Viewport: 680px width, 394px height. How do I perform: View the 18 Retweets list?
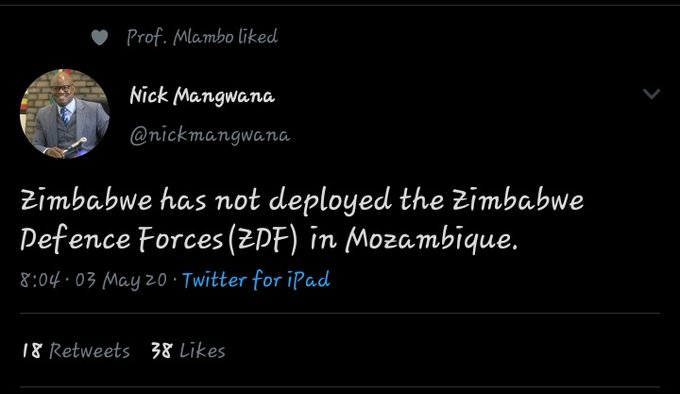click(76, 350)
